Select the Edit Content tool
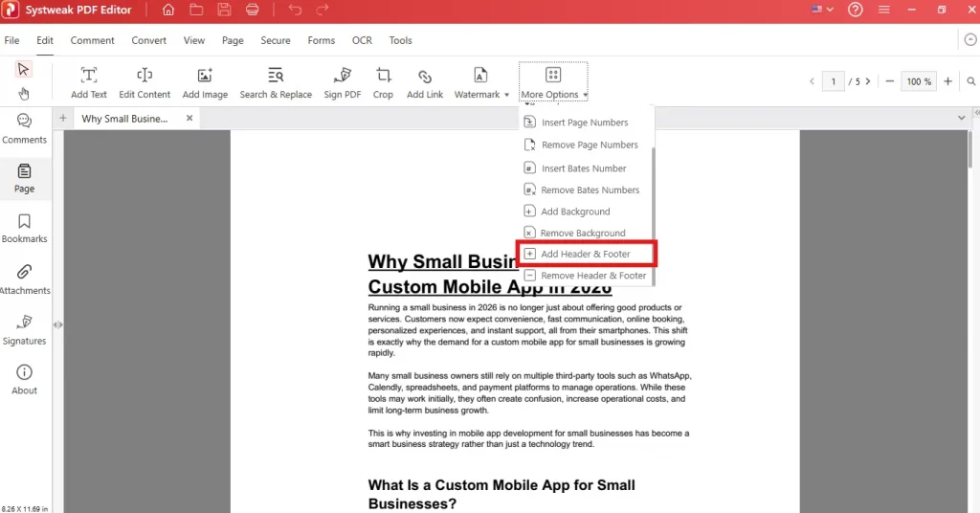 pos(145,82)
